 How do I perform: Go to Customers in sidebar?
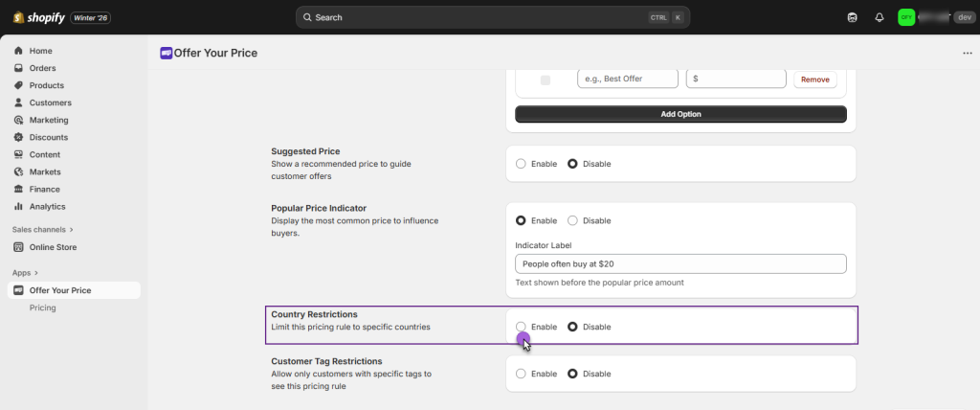pyautogui.click(x=50, y=102)
